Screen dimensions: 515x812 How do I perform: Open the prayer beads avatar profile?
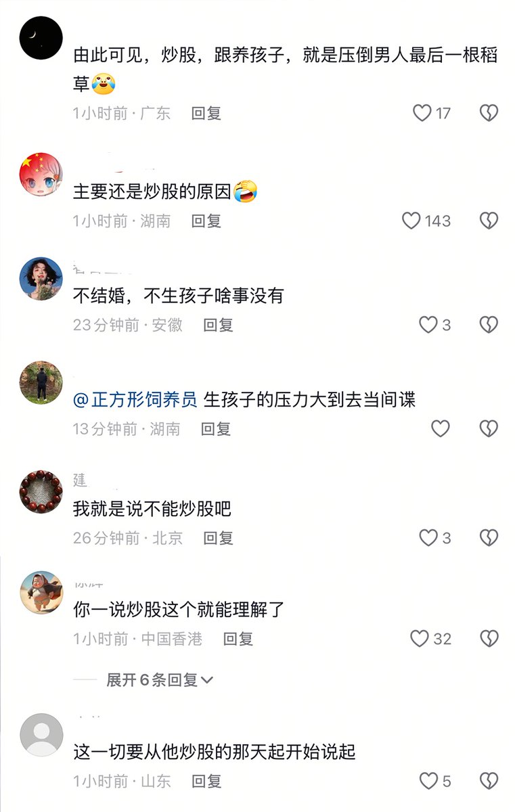(41, 492)
